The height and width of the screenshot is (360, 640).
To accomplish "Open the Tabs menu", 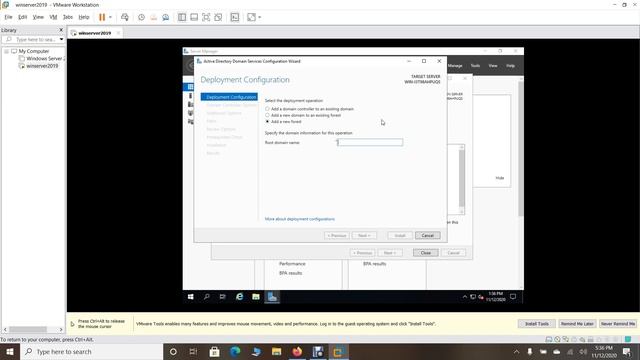I will point(68,17).
